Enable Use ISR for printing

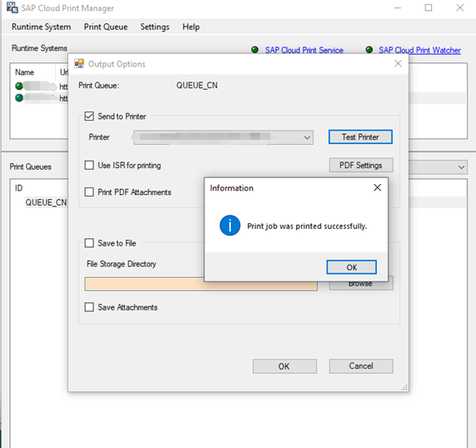click(89, 166)
